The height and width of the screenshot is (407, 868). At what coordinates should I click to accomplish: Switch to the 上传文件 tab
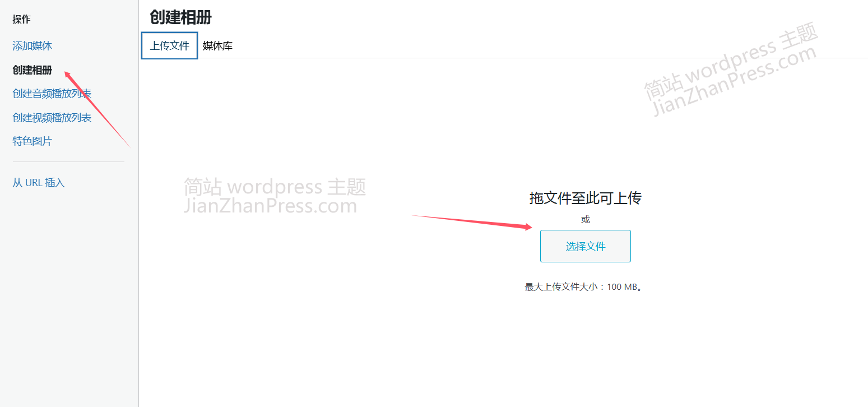click(169, 46)
